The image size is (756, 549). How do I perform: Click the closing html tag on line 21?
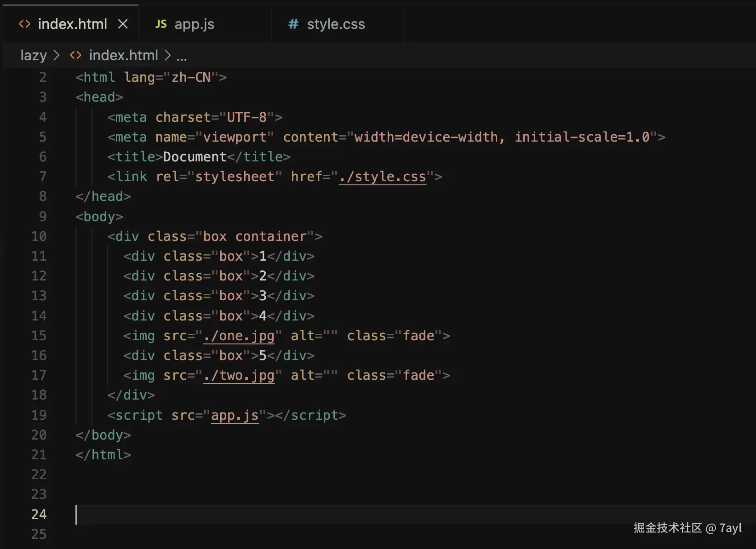point(103,455)
